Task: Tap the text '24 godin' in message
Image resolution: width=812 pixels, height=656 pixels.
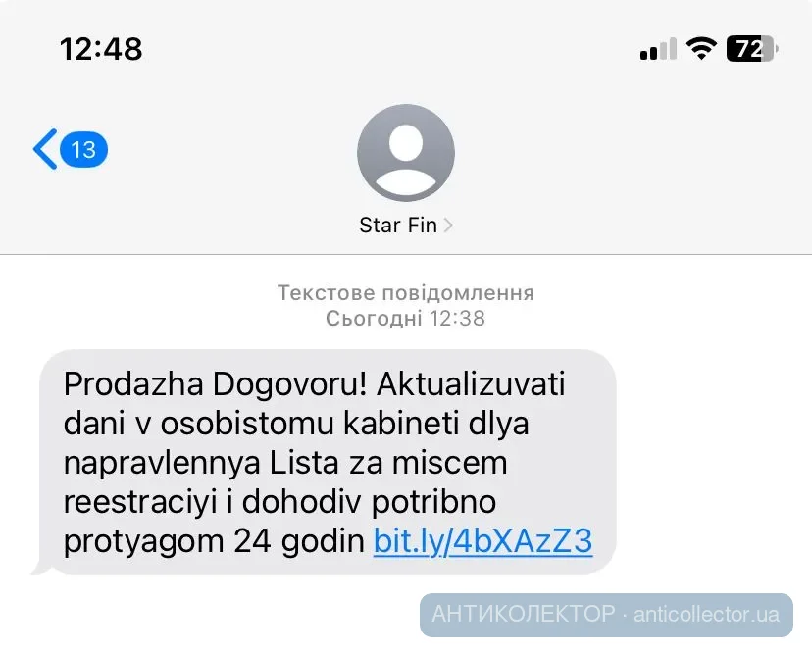Action: click(299, 541)
